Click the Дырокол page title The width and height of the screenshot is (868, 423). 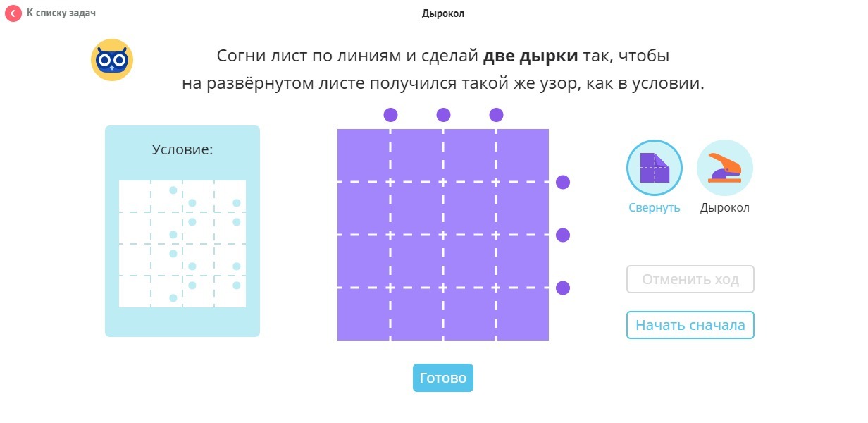click(x=442, y=13)
